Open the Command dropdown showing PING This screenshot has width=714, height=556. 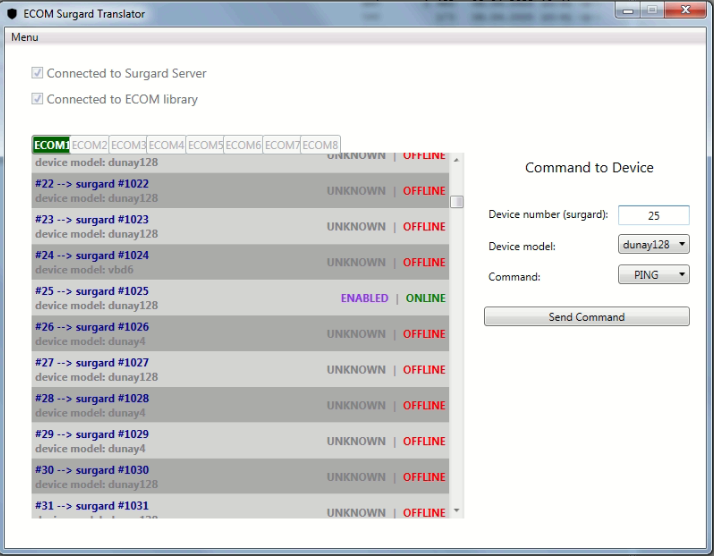(x=653, y=275)
